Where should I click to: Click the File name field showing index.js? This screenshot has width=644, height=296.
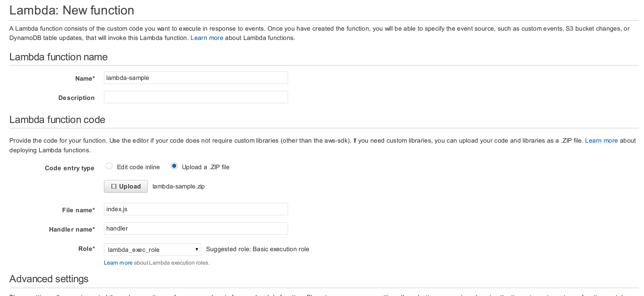coord(196,209)
